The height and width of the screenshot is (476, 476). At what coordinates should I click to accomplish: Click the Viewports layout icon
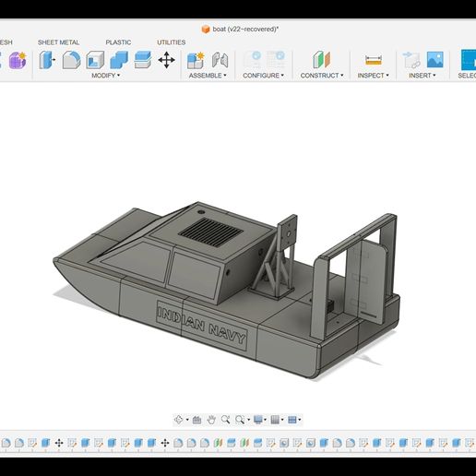click(x=292, y=420)
